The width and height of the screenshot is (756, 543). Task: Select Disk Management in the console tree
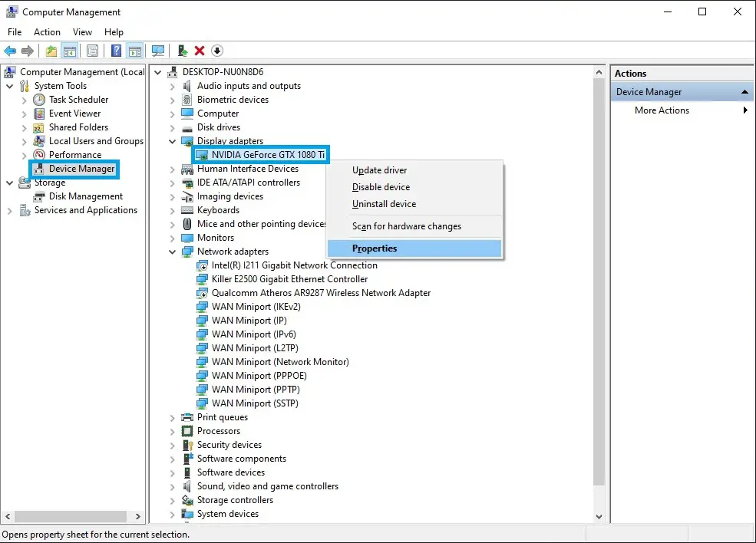85,196
